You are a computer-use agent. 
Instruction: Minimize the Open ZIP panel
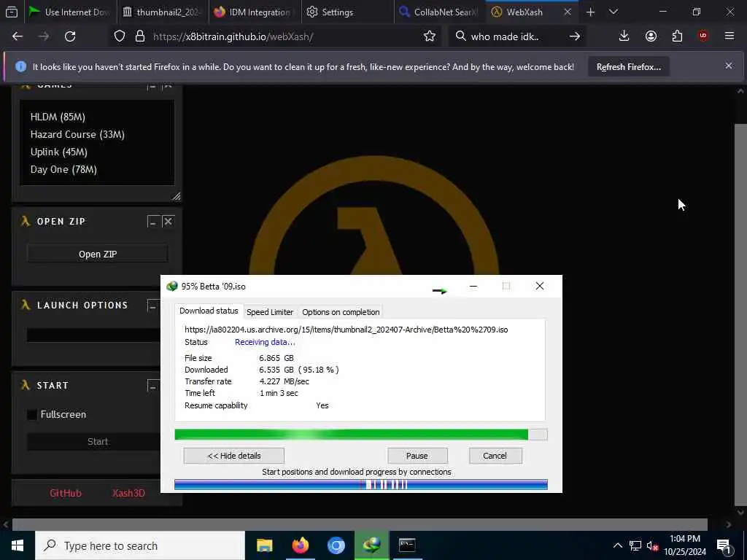click(152, 222)
